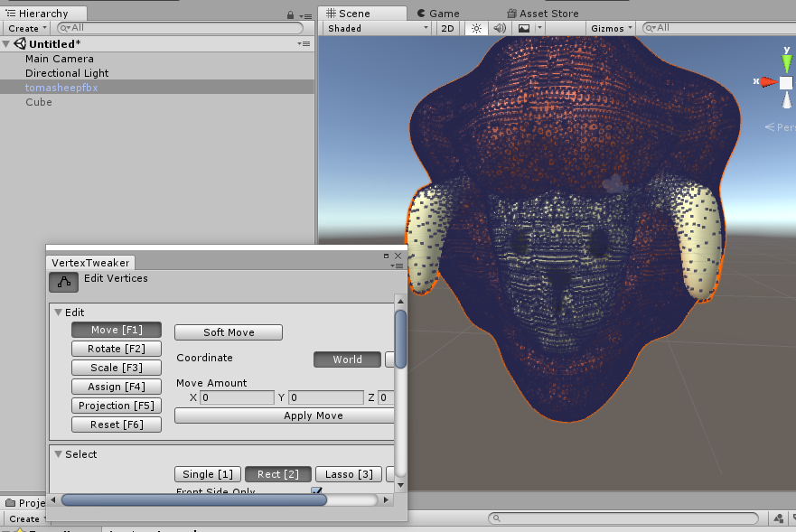Click the Move Amount X input field

(x=237, y=397)
